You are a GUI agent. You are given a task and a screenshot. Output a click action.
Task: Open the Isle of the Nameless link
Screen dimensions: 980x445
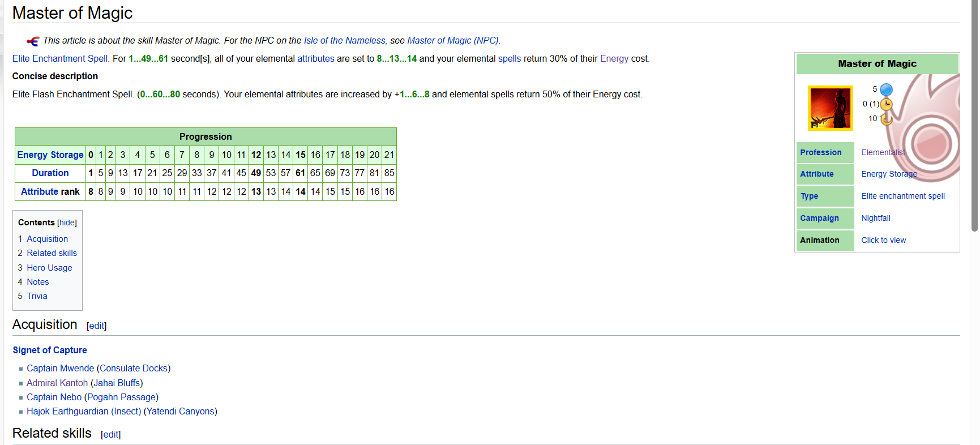[x=345, y=41]
